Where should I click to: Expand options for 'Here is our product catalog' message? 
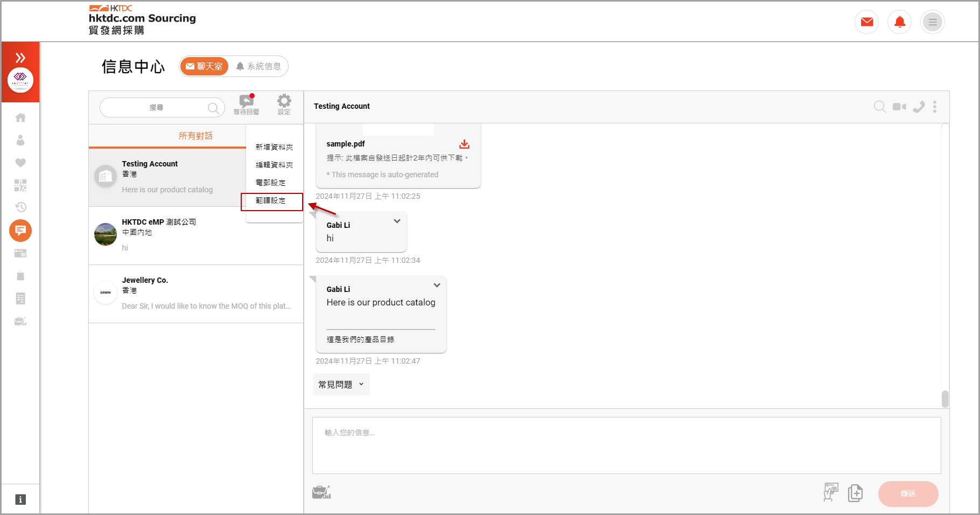[x=437, y=285]
